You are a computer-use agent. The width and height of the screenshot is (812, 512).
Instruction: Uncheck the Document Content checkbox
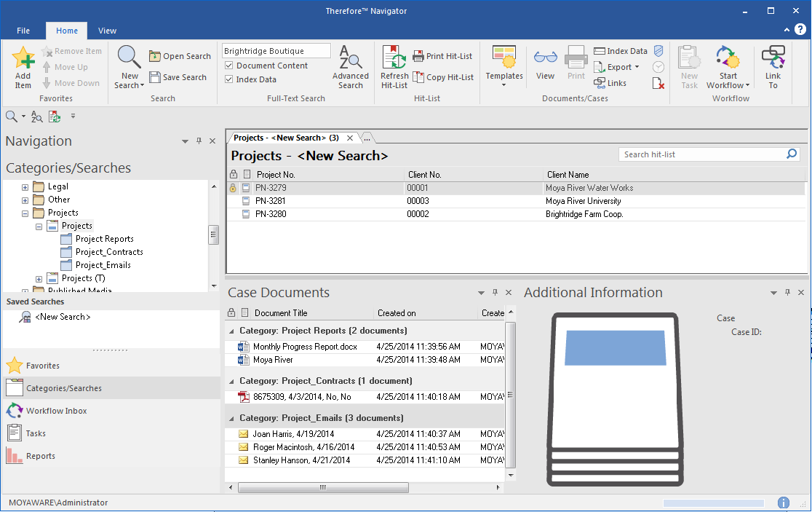229,66
